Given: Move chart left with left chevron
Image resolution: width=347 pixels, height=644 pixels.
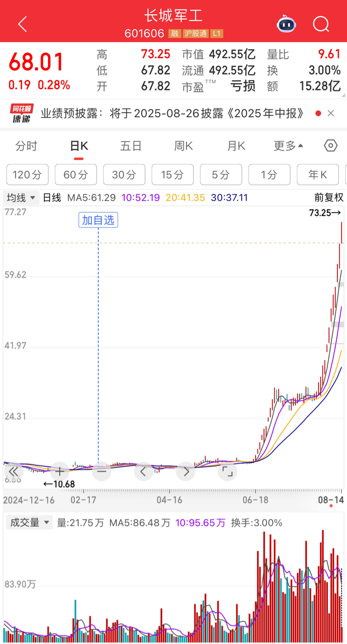Looking at the screenshot, I should pos(144,472).
